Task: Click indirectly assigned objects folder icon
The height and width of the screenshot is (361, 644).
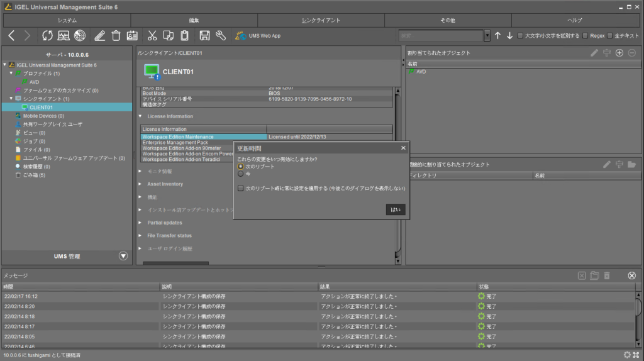Action: 631,164
